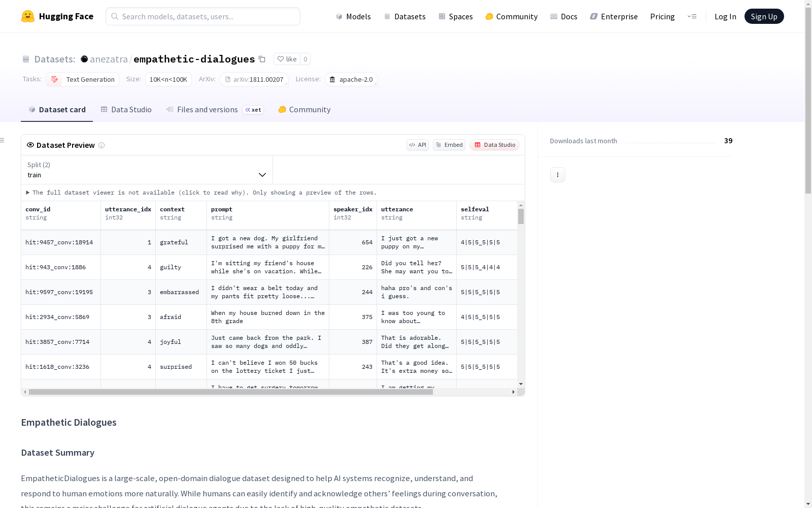Screen dimensions: 812x508
Task: Open Docs in the top navigation
Action: (x=564, y=16)
